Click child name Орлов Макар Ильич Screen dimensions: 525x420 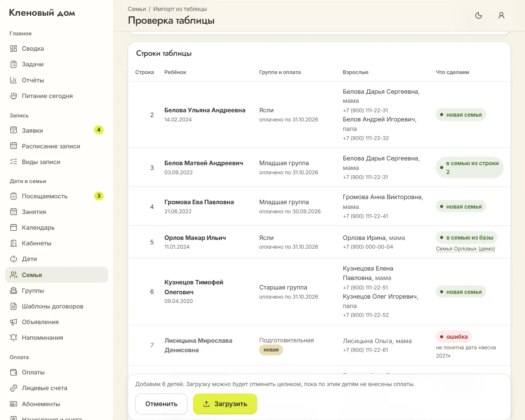[x=195, y=238]
